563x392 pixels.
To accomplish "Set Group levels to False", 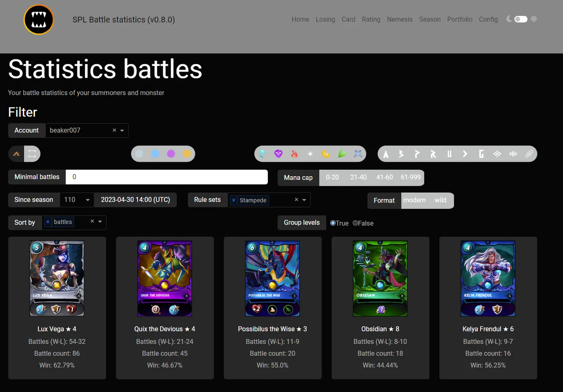I will [355, 223].
